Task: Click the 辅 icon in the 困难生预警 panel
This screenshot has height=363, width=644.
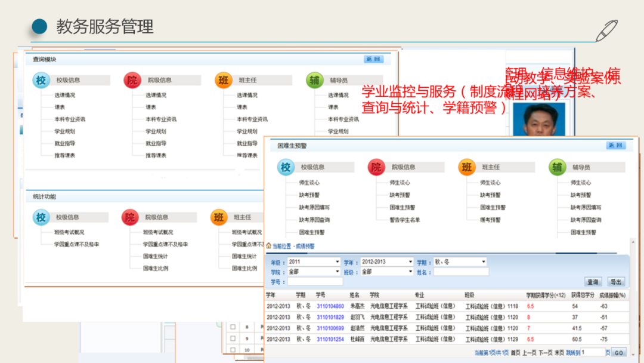Action: (x=558, y=167)
